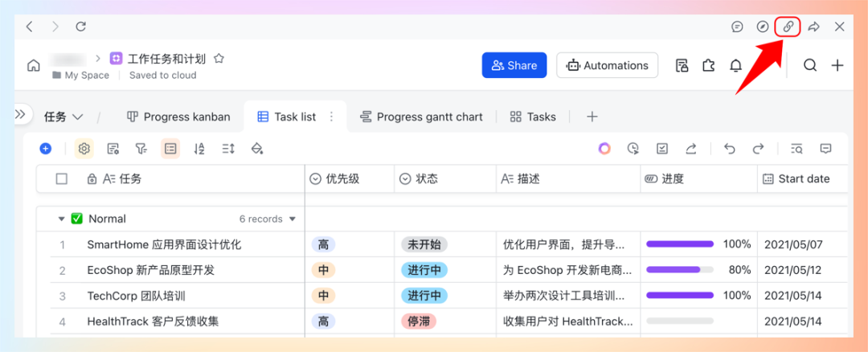
Task: Open the fill color bucket icon
Action: tap(257, 149)
